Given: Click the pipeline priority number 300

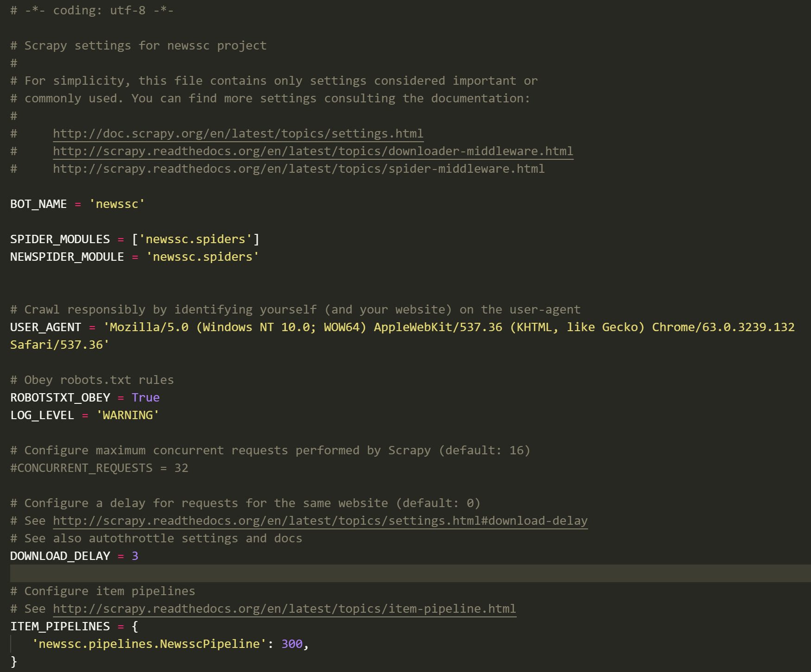Looking at the screenshot, I should pos(292,644).
